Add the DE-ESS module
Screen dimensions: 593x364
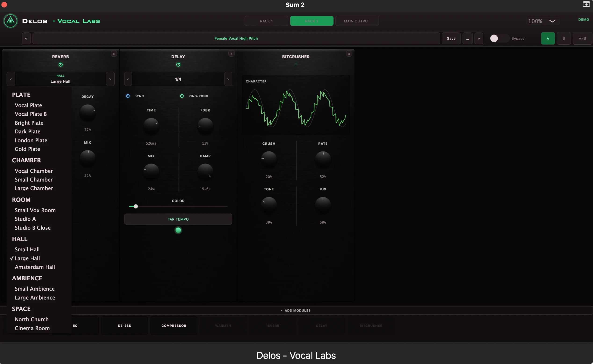(x=124, y=326)
